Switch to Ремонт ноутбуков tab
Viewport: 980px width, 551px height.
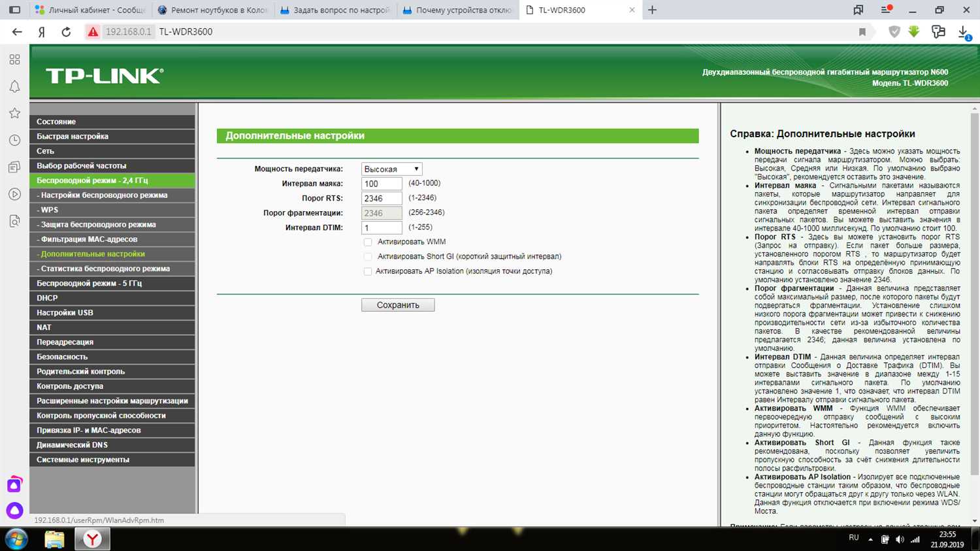[212, 10]
